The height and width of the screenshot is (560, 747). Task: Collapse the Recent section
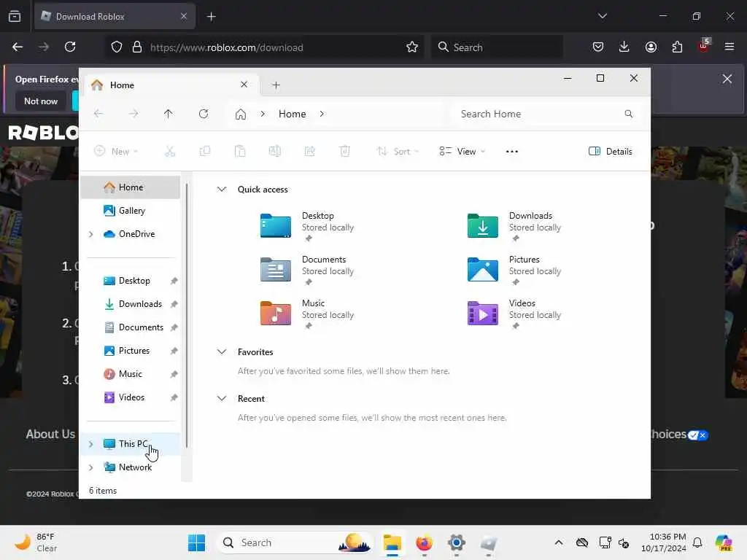pos(222,399)
